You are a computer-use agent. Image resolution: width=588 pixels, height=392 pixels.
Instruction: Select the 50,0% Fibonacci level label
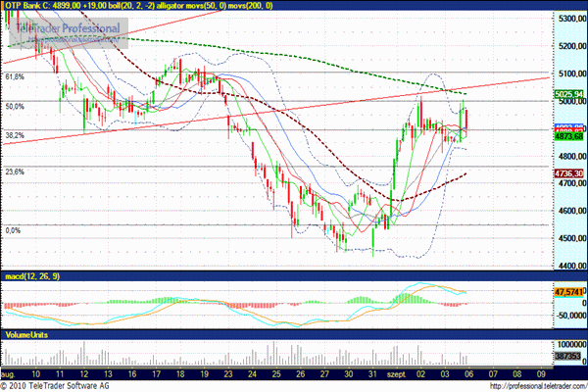14,105
